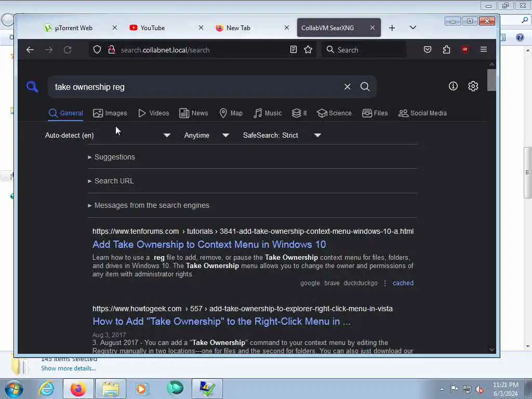Click the taskbar clock showing 11:21 PM
The height and width of the screenshot is (399, 532).
(506, 389)
